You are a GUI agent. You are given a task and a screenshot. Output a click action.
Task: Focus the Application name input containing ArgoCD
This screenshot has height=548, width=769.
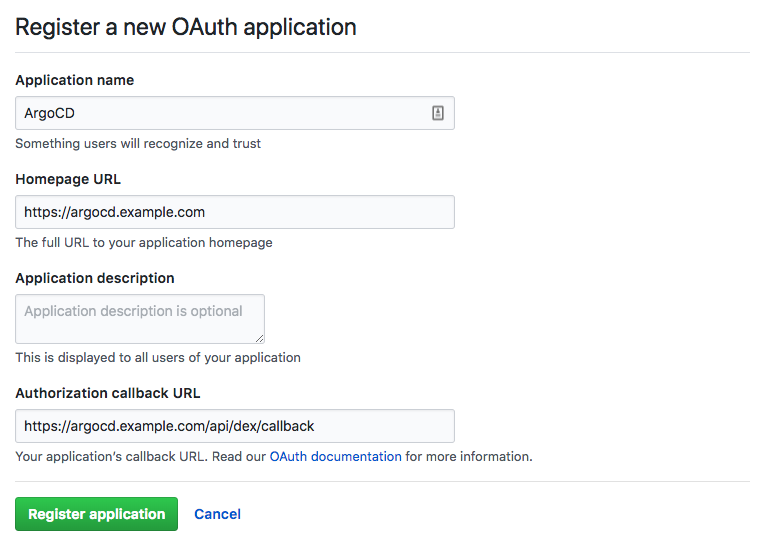click(220, 114)
